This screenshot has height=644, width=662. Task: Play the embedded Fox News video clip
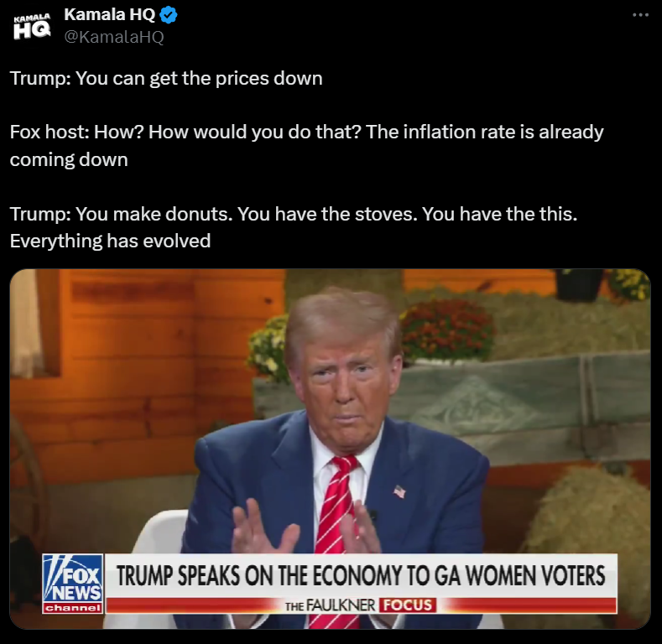click(x=330, y=449)
